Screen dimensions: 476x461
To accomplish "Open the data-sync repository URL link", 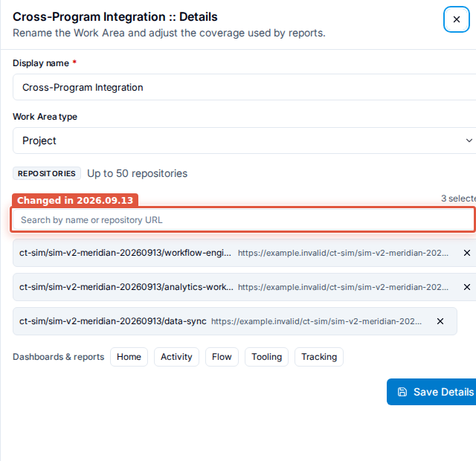I will 316,321.
